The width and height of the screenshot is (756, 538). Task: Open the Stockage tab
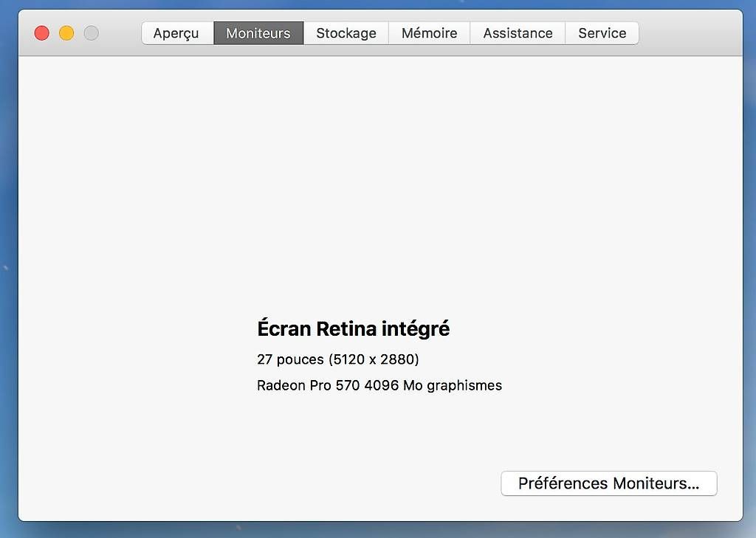coord(346,33)
